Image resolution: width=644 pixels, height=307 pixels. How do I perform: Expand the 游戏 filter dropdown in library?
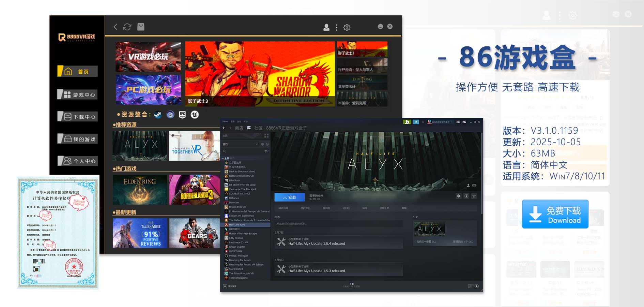[x=257, y=144]
